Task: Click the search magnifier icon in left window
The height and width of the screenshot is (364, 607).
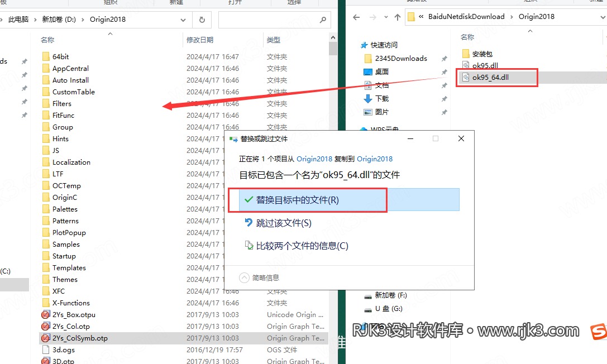Action: [x=323, y=20]
